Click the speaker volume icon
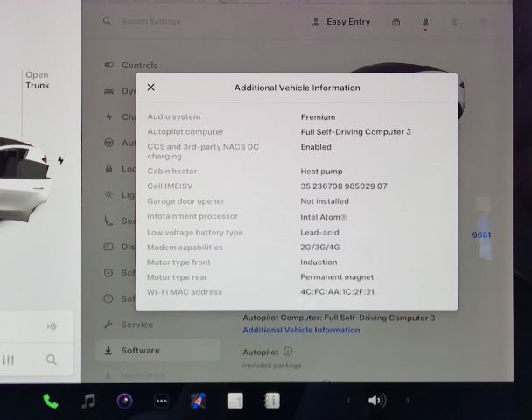The height and width of the screenshot is (420, 532). pyautogui.click(x=377, y=401)
